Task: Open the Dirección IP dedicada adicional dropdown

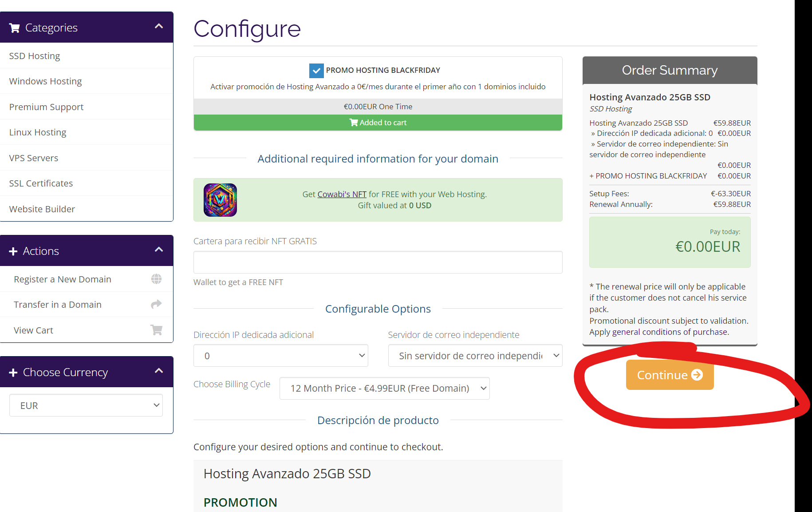Action: 280,356
